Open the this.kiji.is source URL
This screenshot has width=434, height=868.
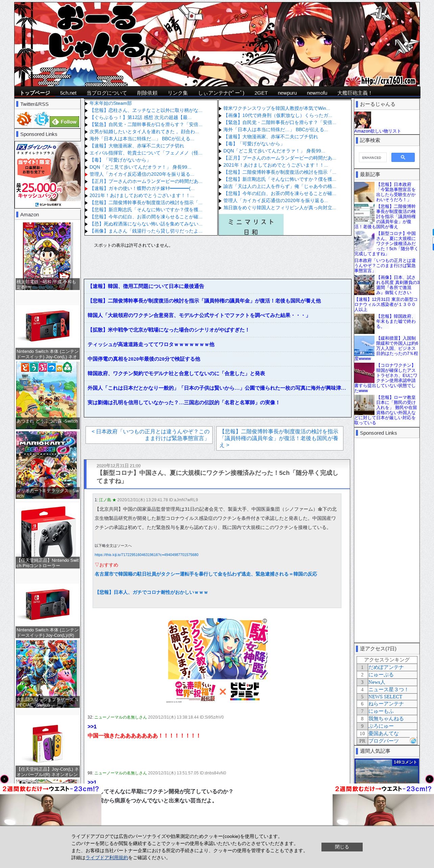146,555
